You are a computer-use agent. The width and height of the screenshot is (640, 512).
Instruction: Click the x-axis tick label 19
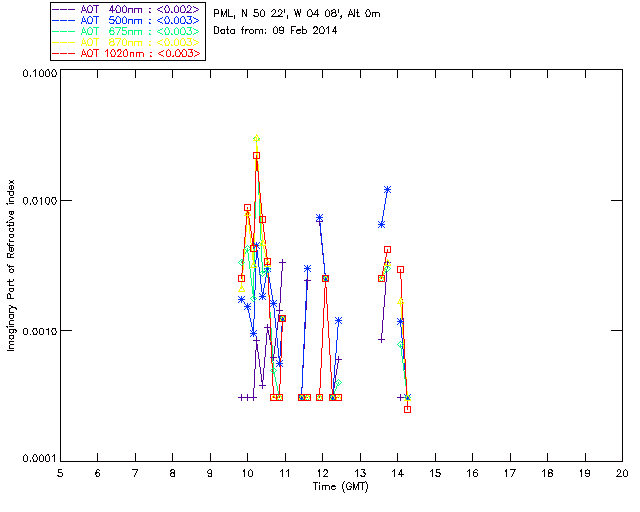click(x=585, y=473)
